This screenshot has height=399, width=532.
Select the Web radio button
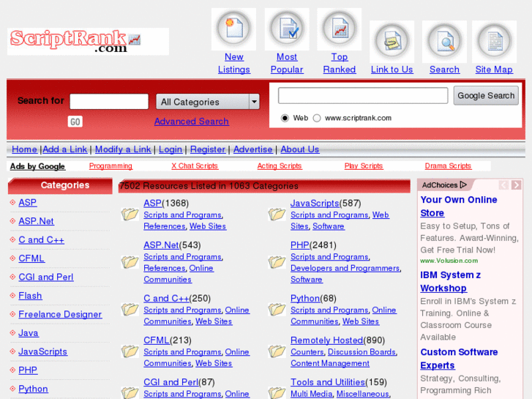(285, 118)
